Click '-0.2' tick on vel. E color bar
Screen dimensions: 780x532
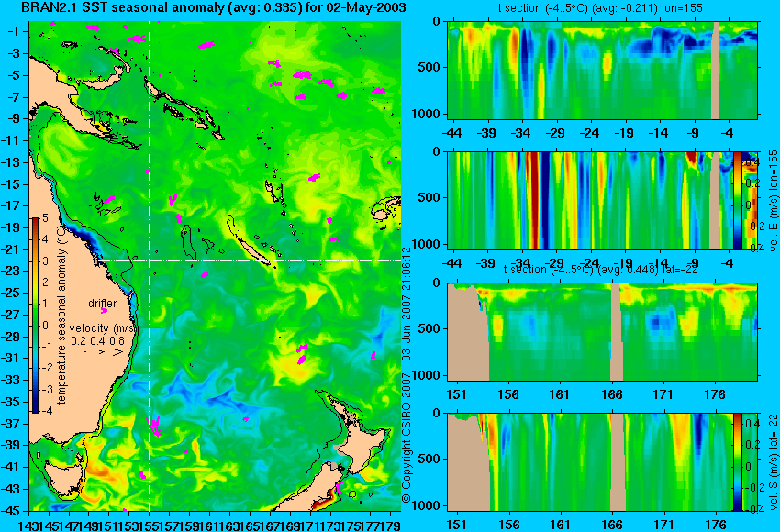tap(751, 226)
